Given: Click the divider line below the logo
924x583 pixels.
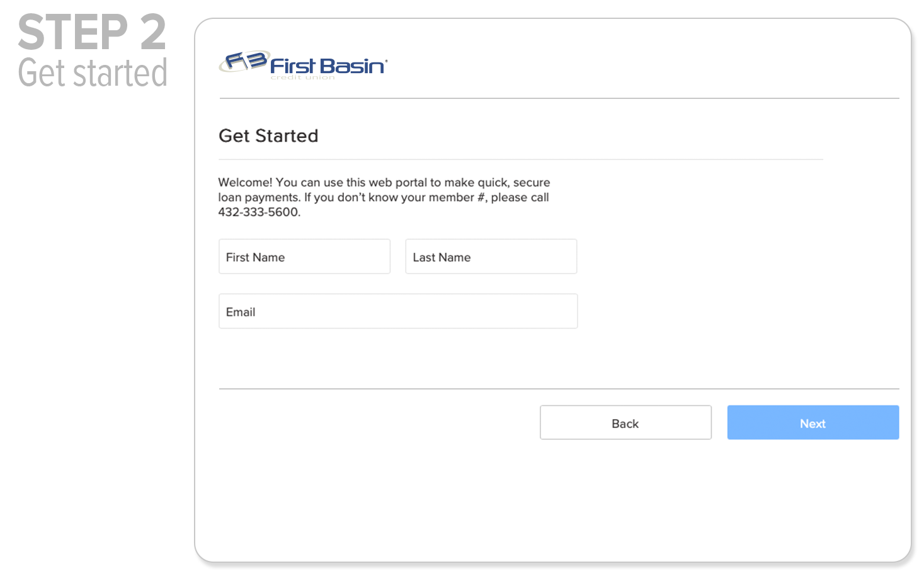Looking at the screenshot, I should pos(559,98).
